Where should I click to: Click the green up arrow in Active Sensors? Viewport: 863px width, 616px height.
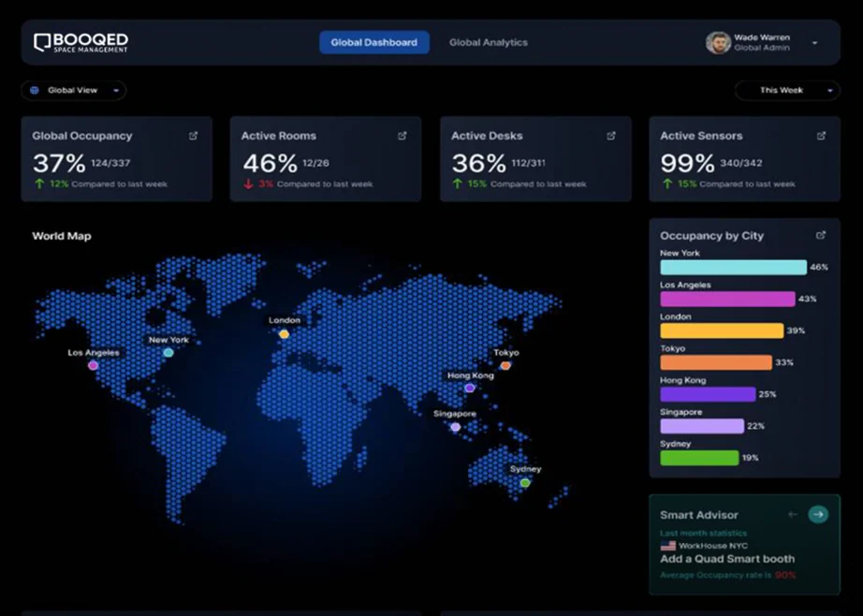667,183
